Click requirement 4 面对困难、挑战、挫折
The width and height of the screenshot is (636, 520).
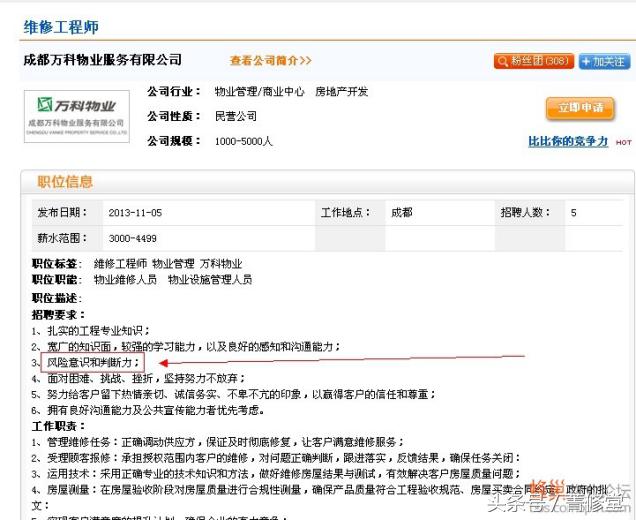click(x=139, y=378)
